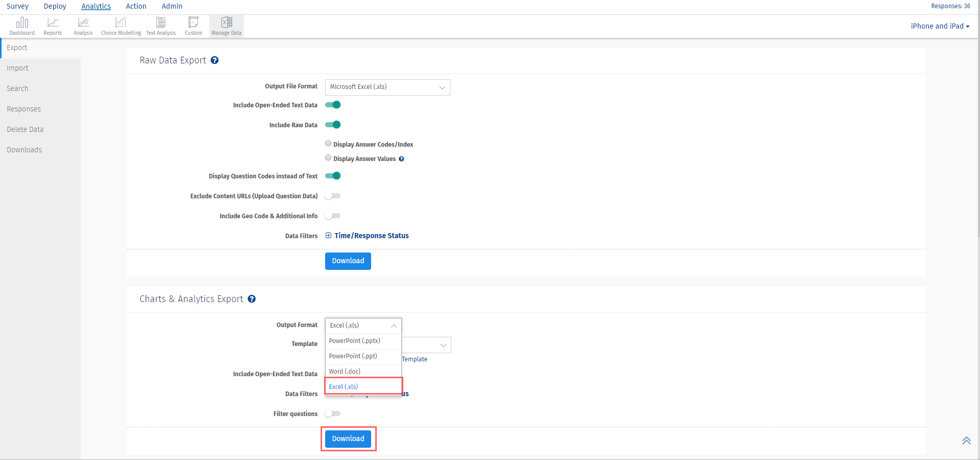The width and height of the screenshot is (980, 460).
Task: Choose Word (.doc) from the list
Action: click(x=363, y=372)
